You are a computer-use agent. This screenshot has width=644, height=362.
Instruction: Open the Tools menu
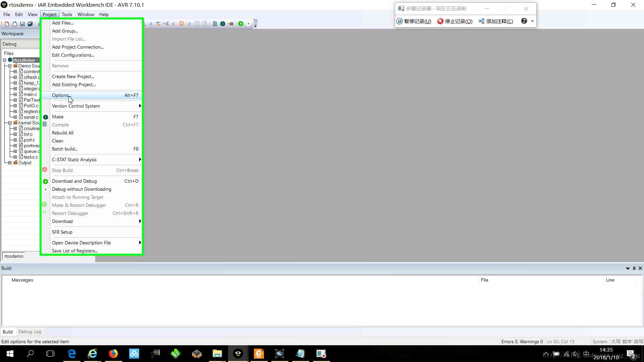tap(67, 14)
